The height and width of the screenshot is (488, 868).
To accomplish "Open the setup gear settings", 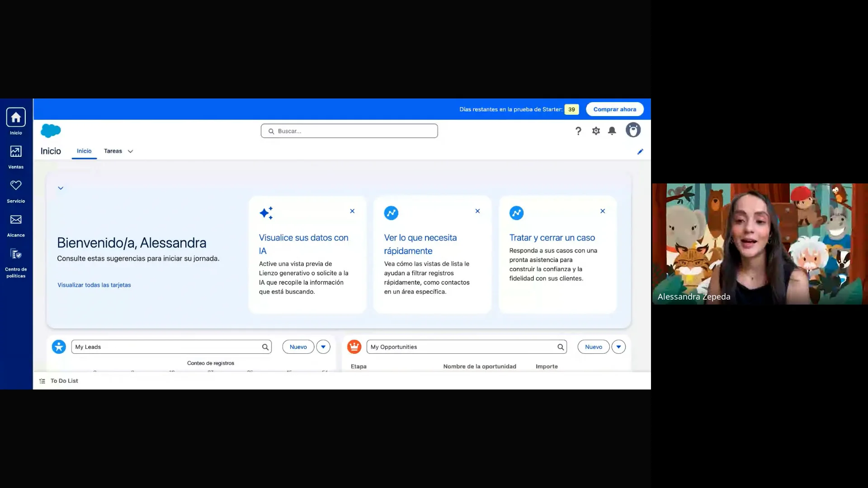I will [595, 131].
